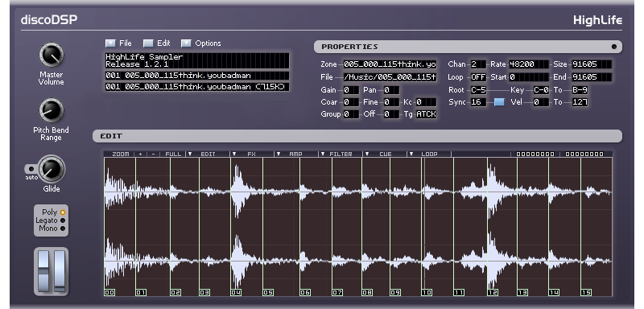
Task: Open the Edit menu
Action: (x=156, y=43)
